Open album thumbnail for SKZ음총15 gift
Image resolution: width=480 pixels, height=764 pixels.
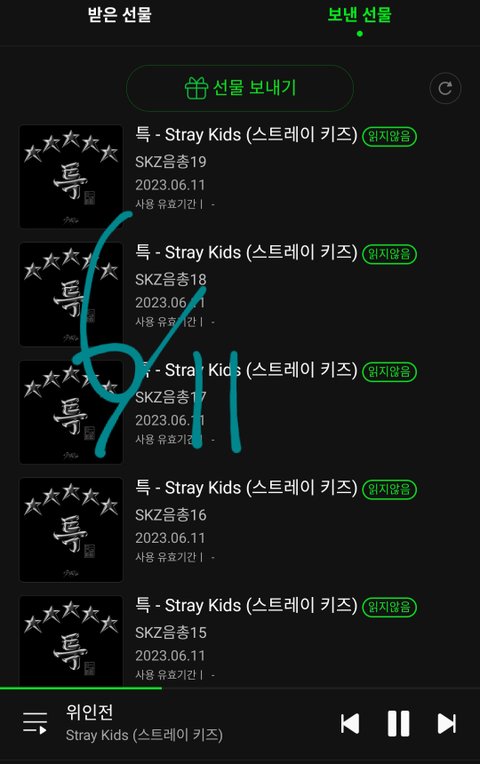[71, 641]
